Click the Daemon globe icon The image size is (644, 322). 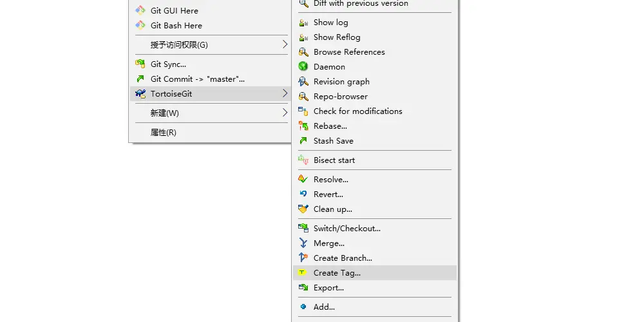point(303,66)
